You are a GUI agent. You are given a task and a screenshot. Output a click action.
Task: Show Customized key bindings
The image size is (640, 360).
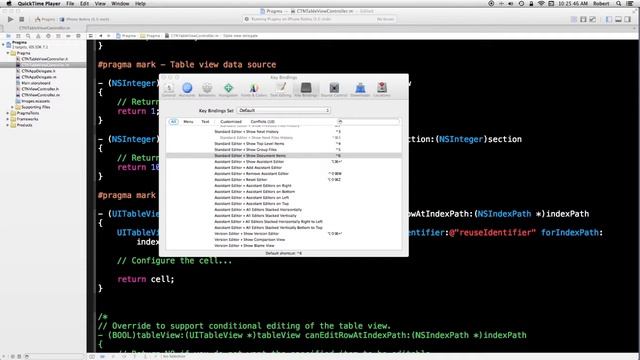(x=231, y=122)
